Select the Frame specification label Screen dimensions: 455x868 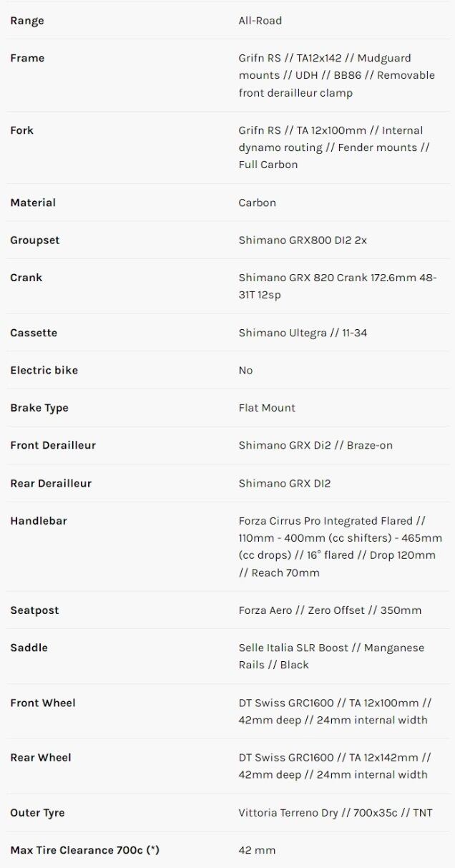(27, 58)
